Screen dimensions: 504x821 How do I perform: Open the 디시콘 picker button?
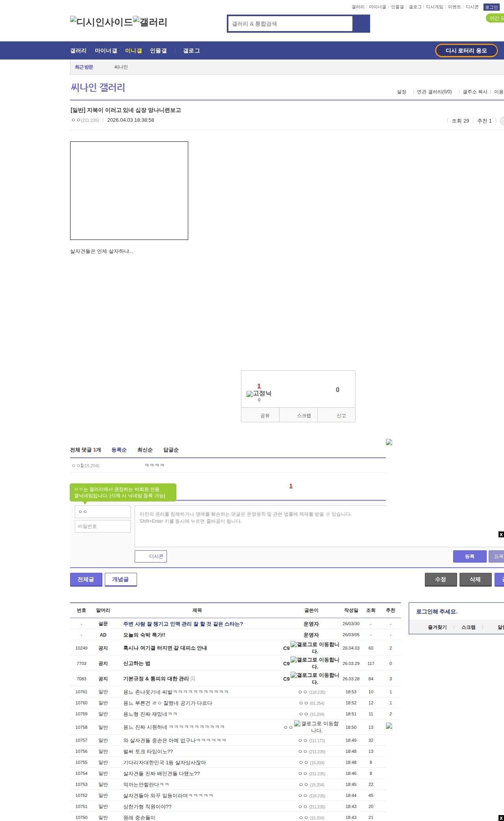click(151, 556)
